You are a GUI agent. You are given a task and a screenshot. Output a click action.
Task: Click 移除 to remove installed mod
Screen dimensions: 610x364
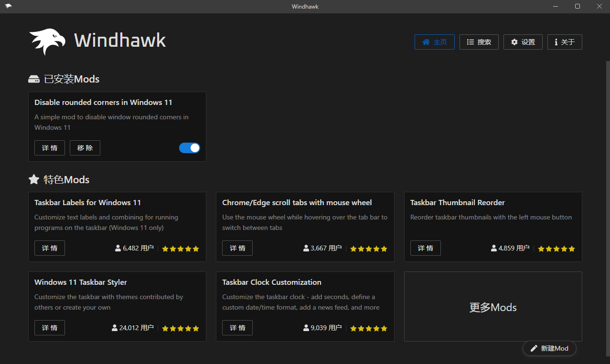[85, 148]
